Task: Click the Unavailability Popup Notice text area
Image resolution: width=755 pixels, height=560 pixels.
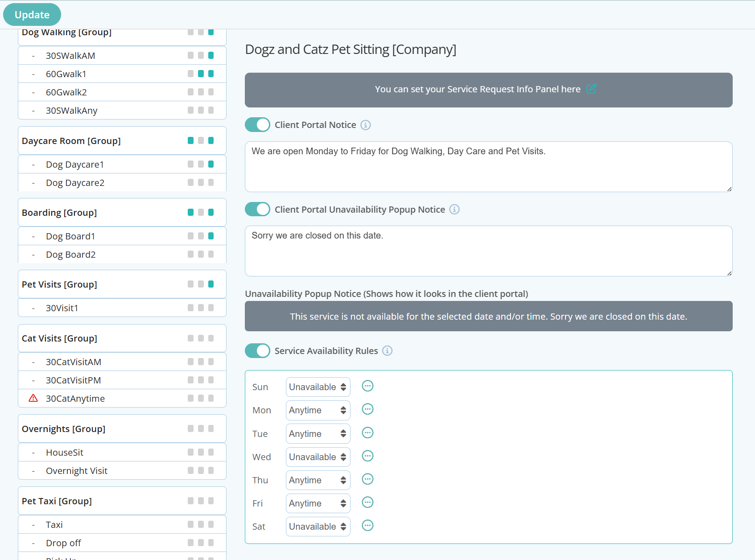Action: (x=488, y=251)
